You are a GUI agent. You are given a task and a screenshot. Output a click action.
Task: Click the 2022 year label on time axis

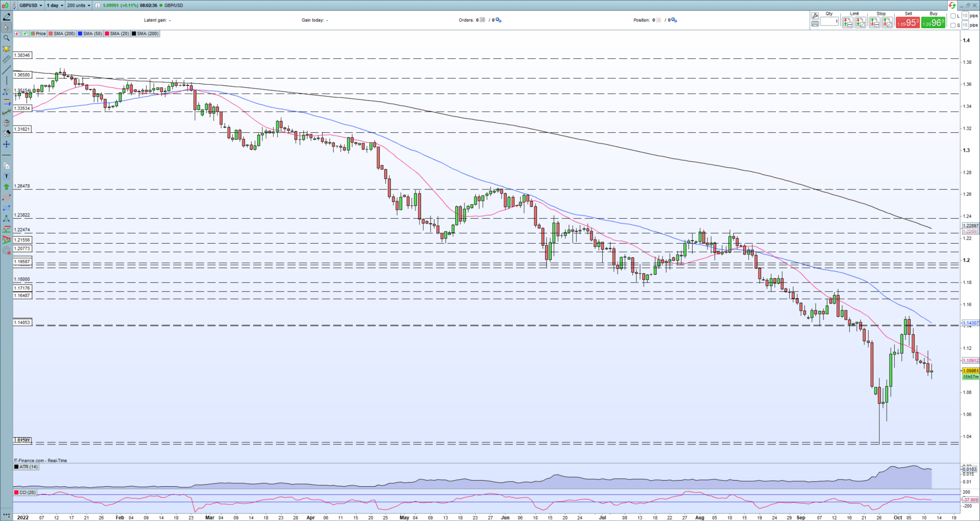tap(23, 517)
